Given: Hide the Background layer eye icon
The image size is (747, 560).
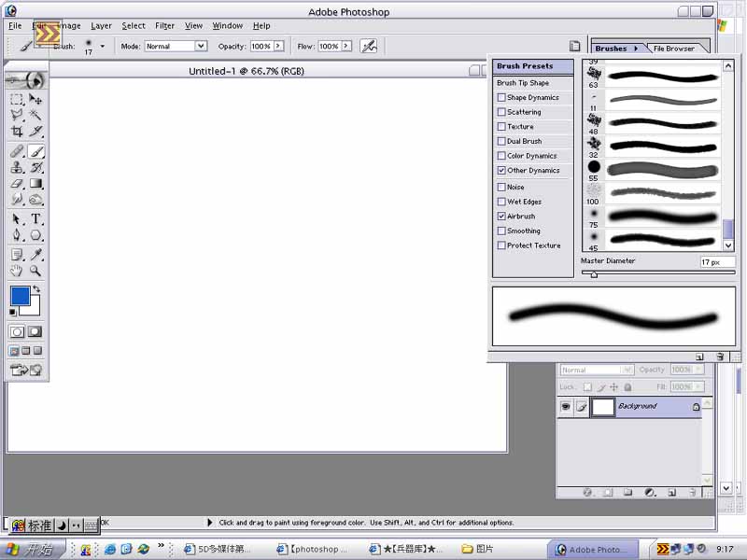Looking at the screenshot, I should (566, 407).
